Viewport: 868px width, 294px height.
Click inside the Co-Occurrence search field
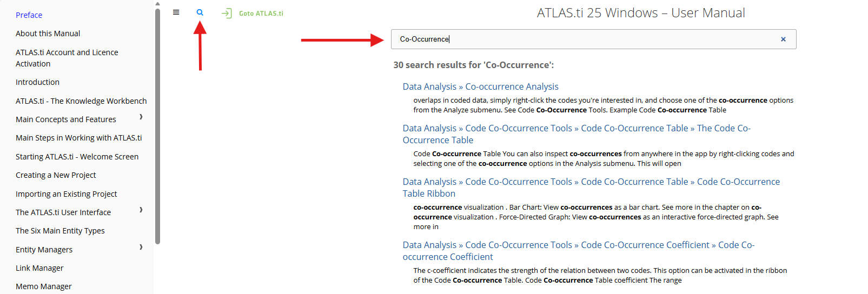pos(593,39)
